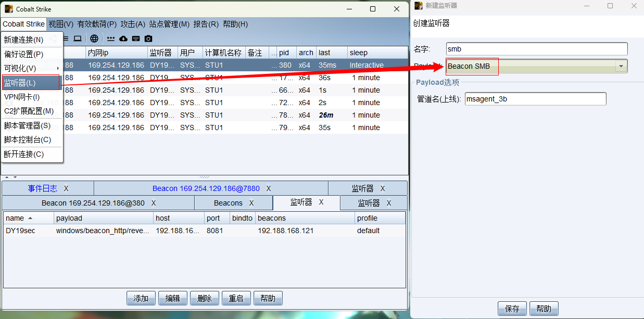Close the Beacons tab with its X

coord(251,203)
